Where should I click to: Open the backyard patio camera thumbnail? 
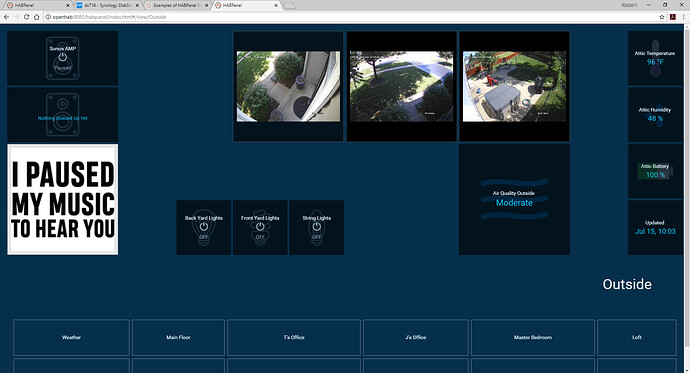[x=514, y=86]
